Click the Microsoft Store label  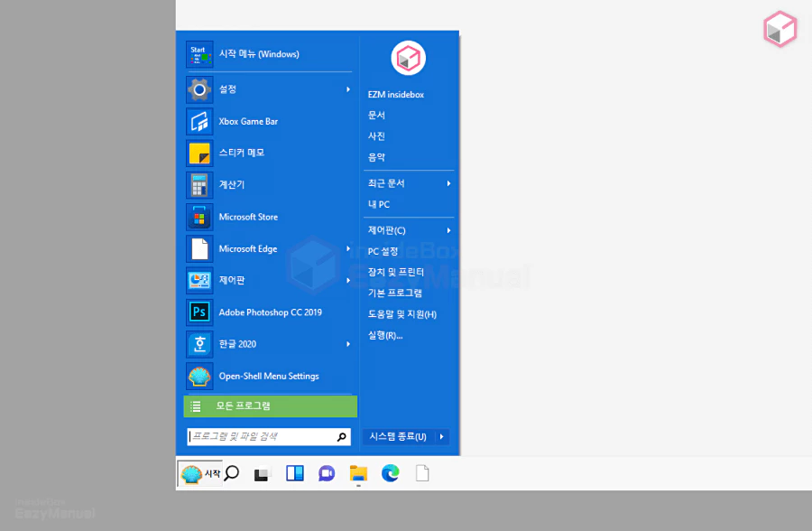248,217
